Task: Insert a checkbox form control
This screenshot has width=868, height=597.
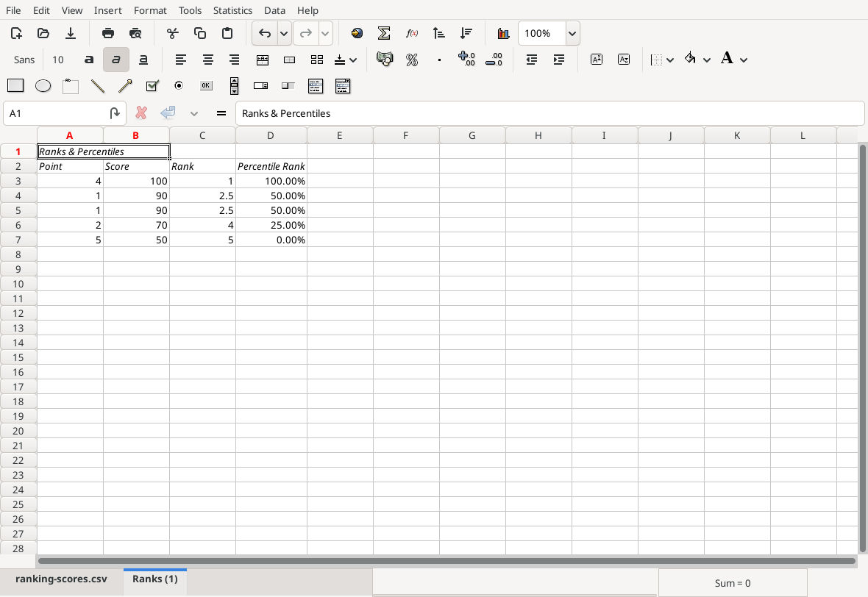Action: [152, 86]
